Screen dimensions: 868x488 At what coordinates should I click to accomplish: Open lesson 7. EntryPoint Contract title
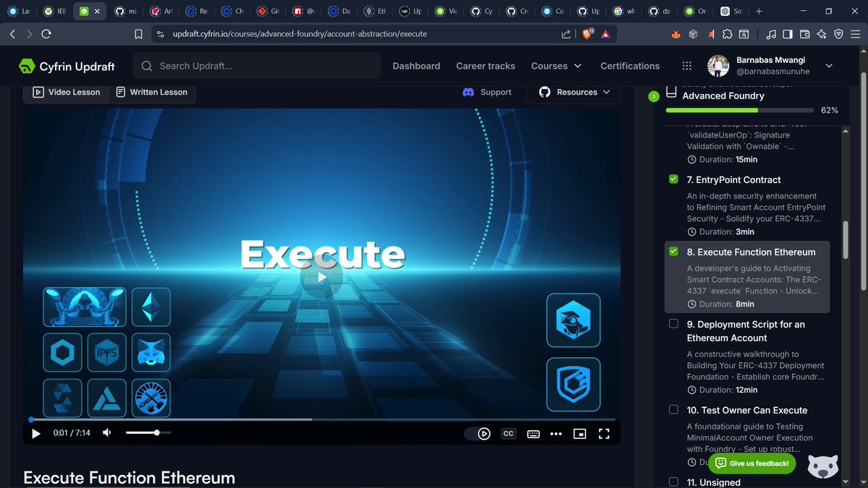(733, 179)
